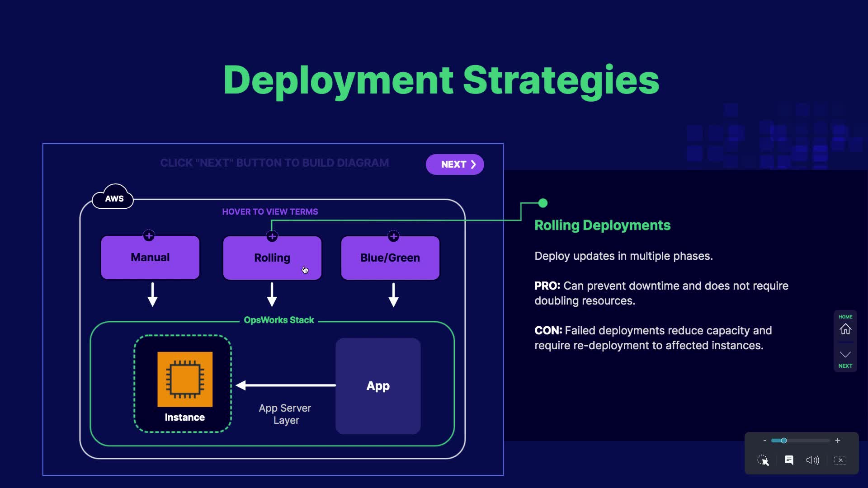Click the green dot above Rolling Deployments heading
Screen dimensions: 868x488
[x=543, y=203]
